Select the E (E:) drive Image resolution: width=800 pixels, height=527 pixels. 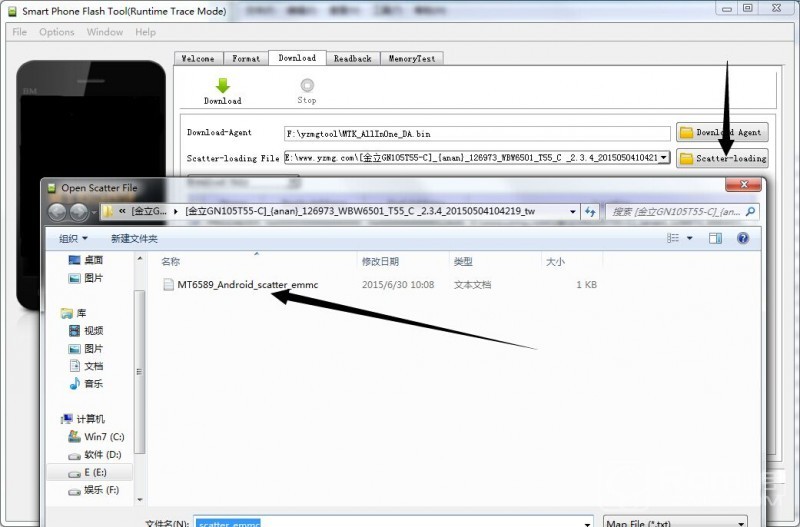click(88, 472)
